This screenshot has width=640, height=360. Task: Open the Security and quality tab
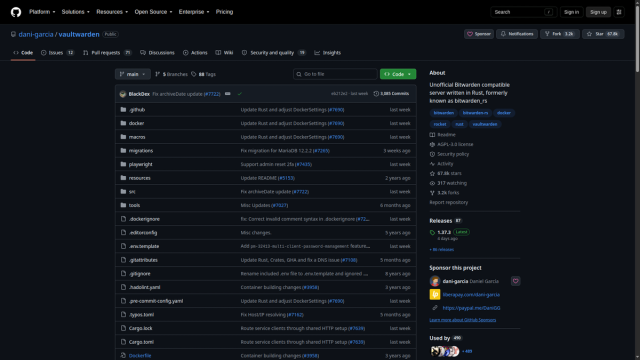point(273,53)
